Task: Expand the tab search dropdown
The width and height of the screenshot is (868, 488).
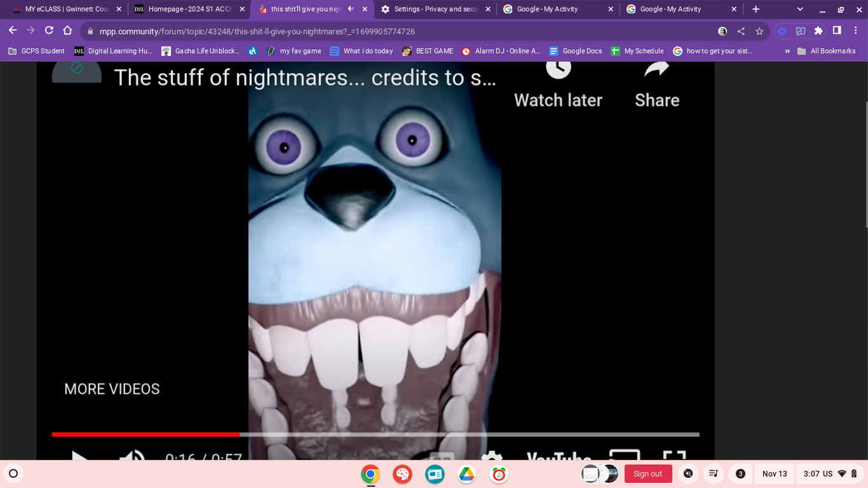Action: tap(800, 9)
